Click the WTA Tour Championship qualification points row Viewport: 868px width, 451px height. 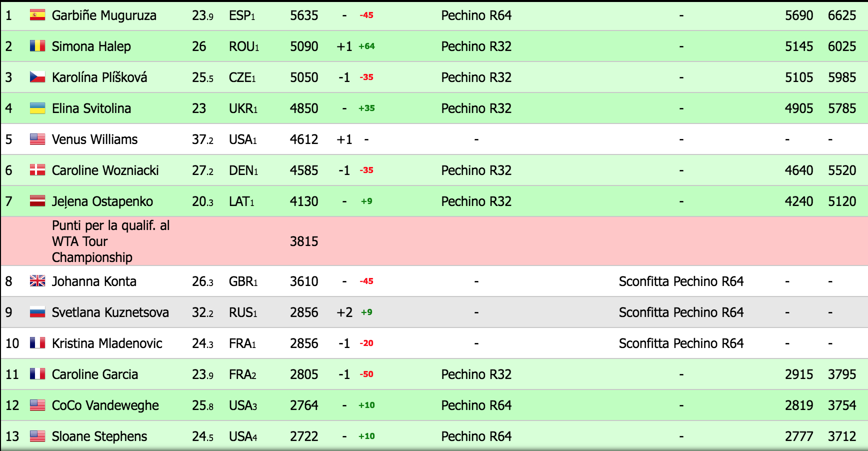point(110,241)
